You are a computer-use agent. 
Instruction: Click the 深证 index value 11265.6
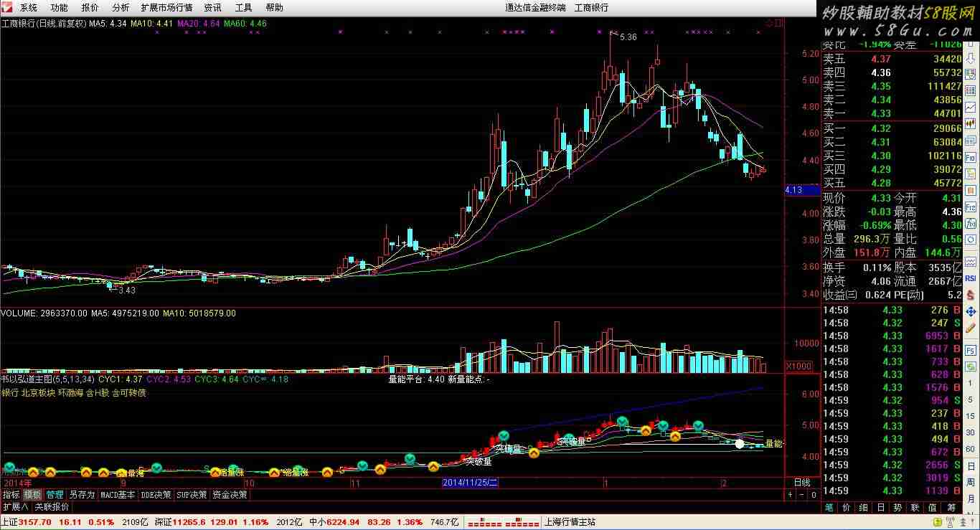point(189,522)
